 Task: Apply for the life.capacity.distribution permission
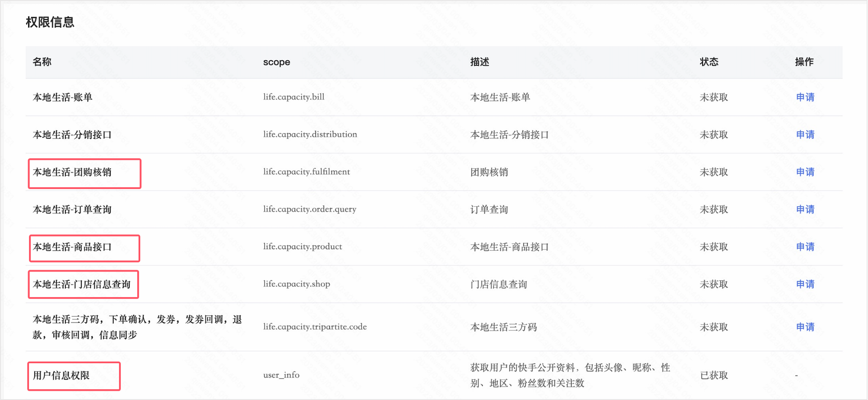(x=805, y=134)
